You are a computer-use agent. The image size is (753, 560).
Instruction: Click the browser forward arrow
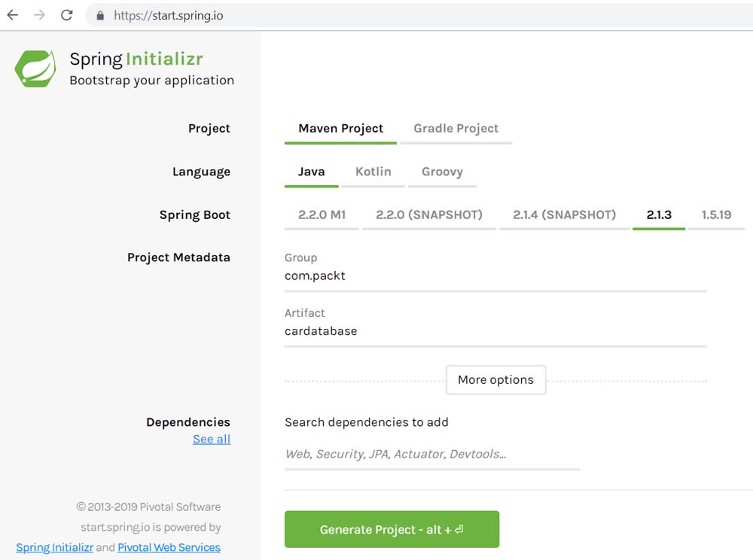coord(40,15)
